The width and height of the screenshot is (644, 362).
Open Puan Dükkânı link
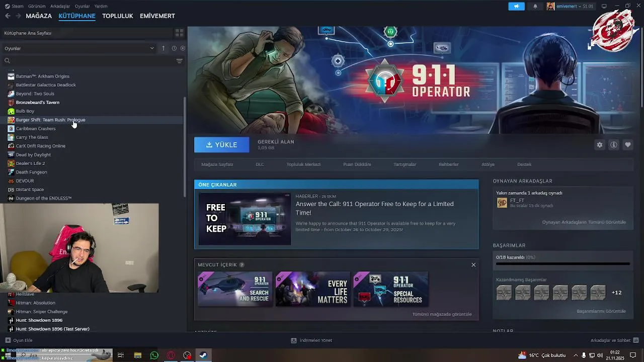coord(357,164)
